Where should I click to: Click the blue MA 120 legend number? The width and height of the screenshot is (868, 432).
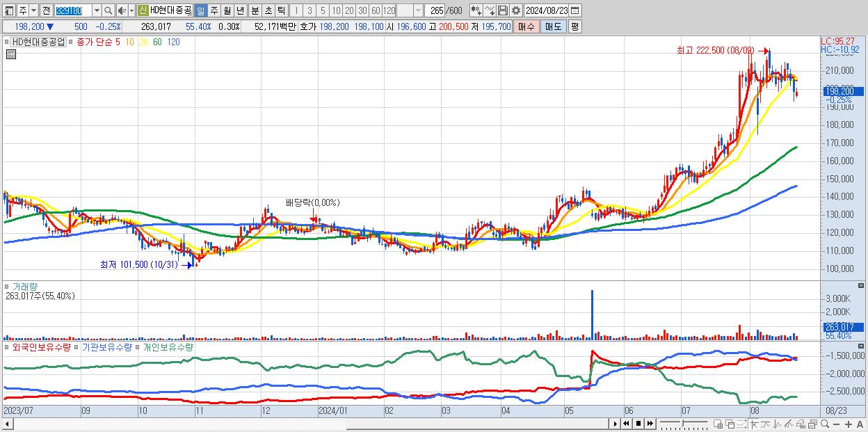pyautogui.click(x=173, y=42)
